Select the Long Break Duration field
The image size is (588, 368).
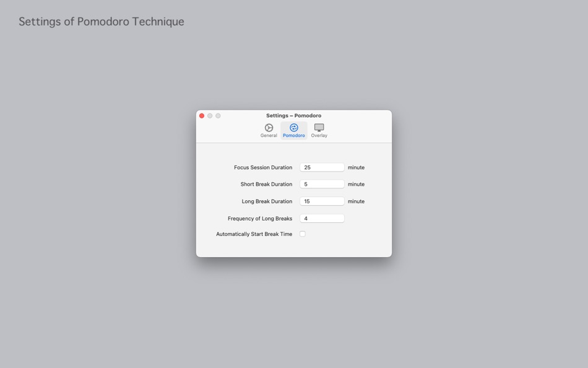(322, 201)
